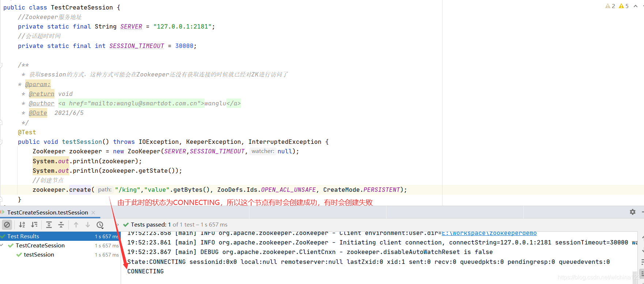This screenshot has width=644, height=284.
Task: Click the path: parameter hint
Action: click(x=105, y=190)
